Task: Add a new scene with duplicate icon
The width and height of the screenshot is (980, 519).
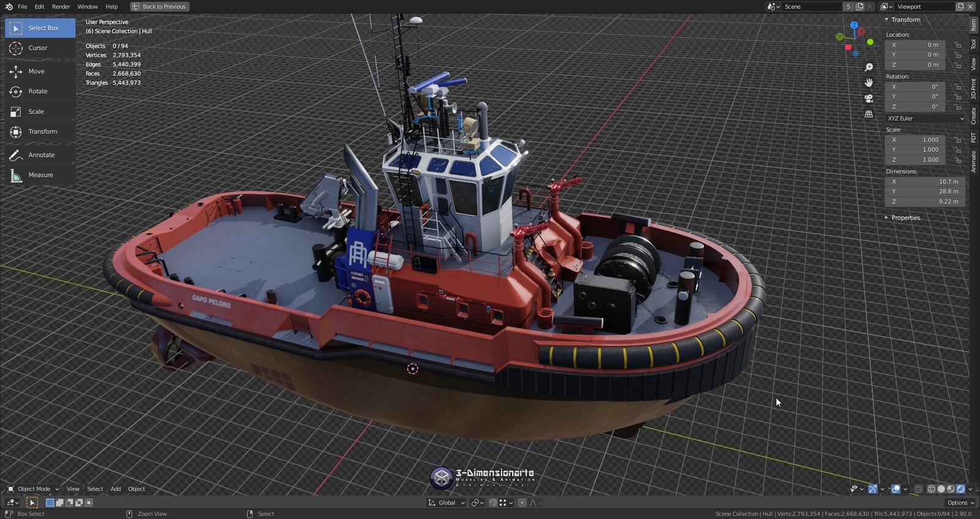Action: click(x=859, y=7)
